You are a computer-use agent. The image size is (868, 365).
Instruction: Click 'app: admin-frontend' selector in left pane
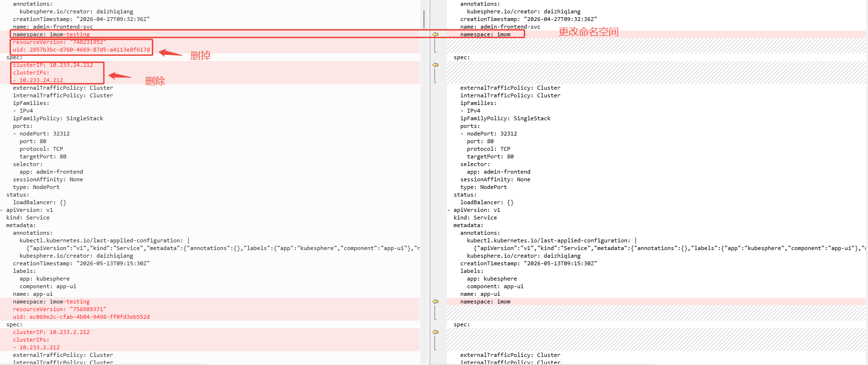point(51,172)
